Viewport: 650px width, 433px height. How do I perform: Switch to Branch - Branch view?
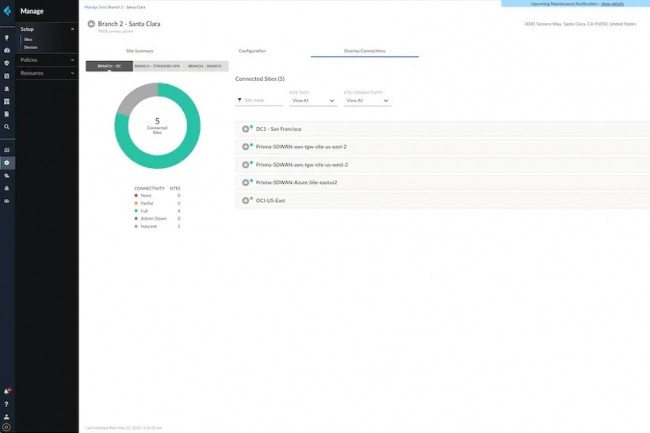tap(204, 66)
